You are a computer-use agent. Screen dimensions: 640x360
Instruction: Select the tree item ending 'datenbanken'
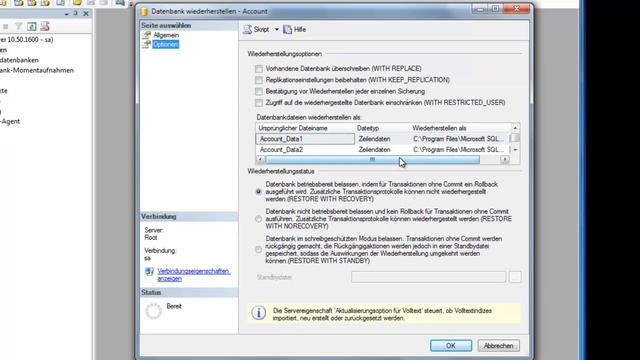pyautogui.click(x=19, y=60)
